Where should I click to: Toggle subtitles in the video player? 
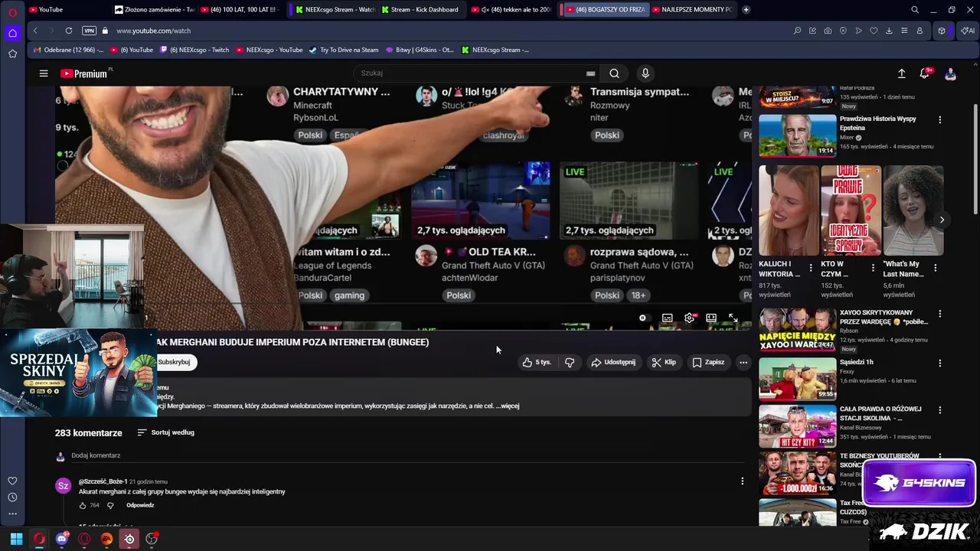[667, 318]
